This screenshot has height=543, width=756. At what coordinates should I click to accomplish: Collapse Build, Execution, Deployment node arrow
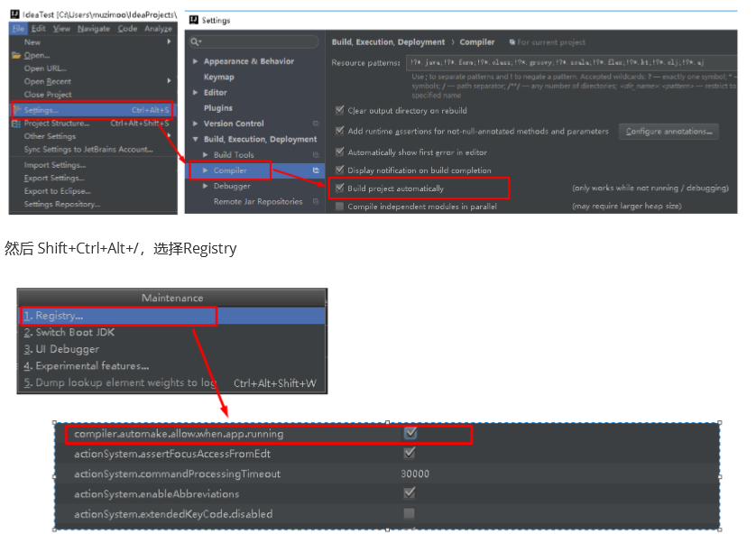(195, 140)
